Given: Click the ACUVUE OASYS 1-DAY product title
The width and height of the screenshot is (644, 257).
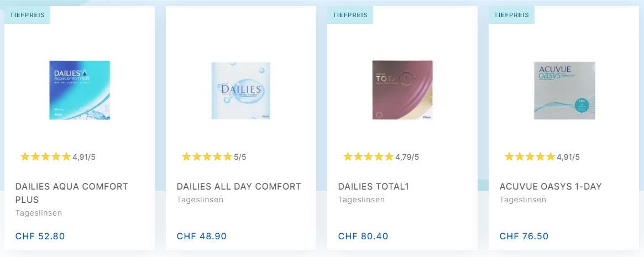Looking at the screenshot, I should tap(551, 186).
